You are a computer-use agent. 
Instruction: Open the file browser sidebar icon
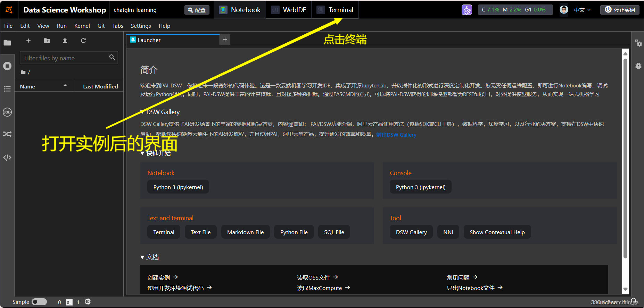[7, 43]
